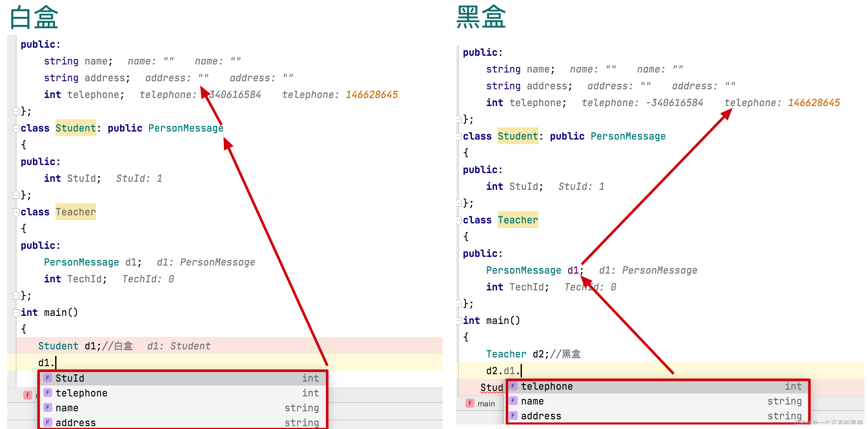
Task: Click 'int telephone;' declaration in 白盒 code
Action: pyautogui.click(x=84, y=95)
